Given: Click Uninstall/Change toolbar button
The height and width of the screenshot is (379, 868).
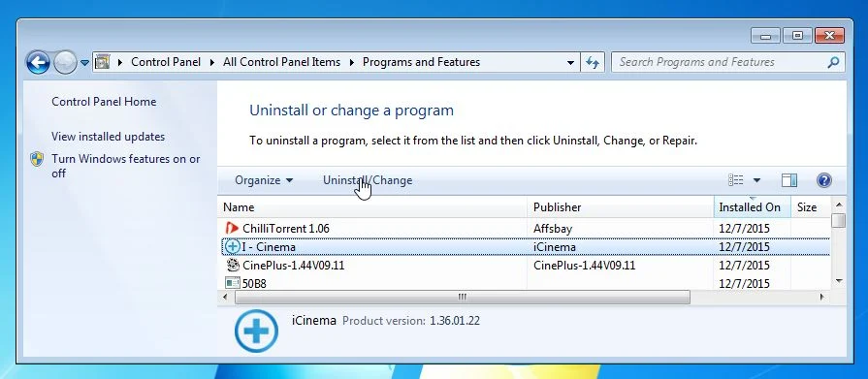Looking at the screenshot, I should [x=368, y=180].
